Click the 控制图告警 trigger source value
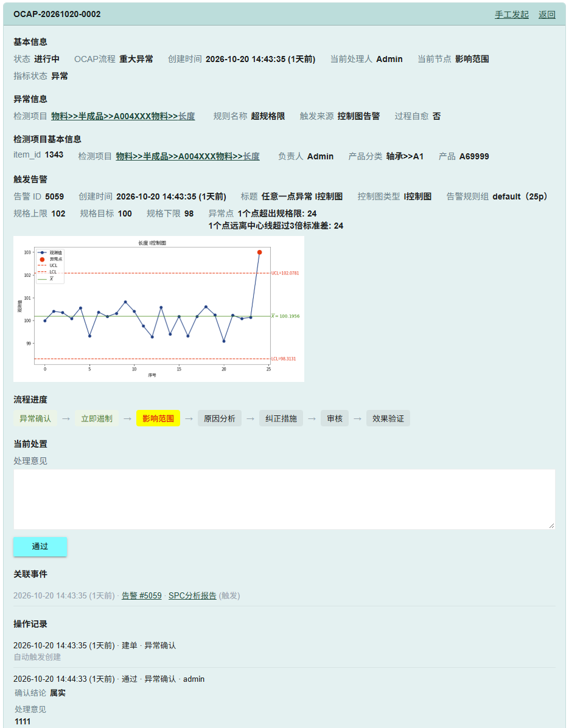This screenshot has width=569, height=728. point(358,116)
